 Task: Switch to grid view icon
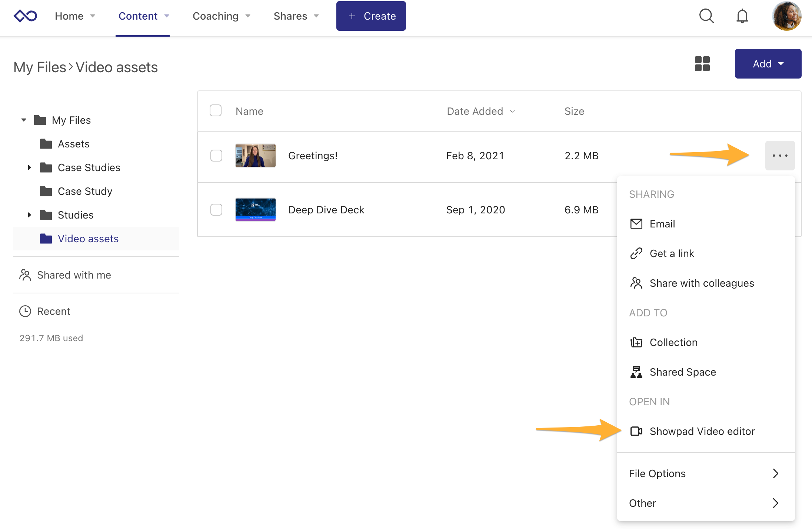click(702, 64)
